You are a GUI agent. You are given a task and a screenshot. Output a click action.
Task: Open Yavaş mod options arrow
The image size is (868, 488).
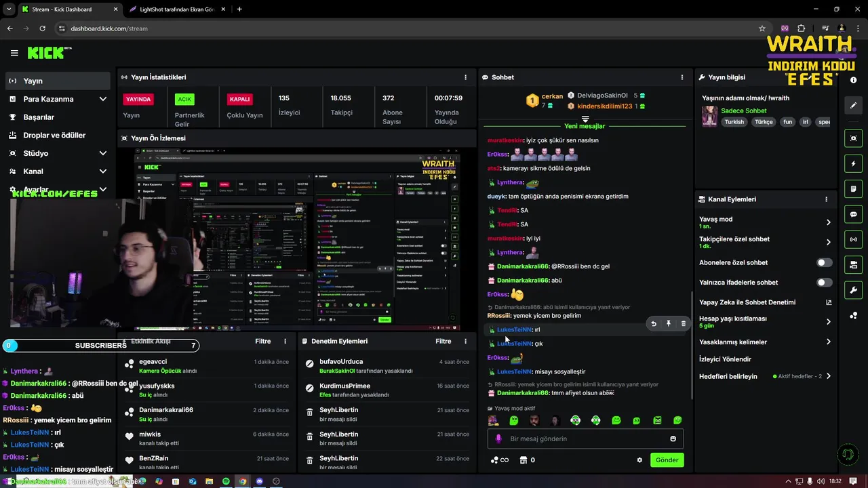[x=829, y=222]
